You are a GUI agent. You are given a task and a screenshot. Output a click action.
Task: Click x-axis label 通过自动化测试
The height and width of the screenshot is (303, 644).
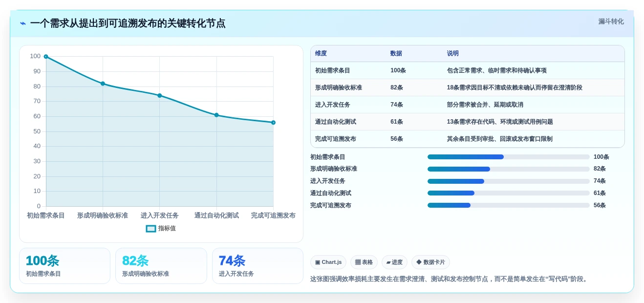(216, 216)
